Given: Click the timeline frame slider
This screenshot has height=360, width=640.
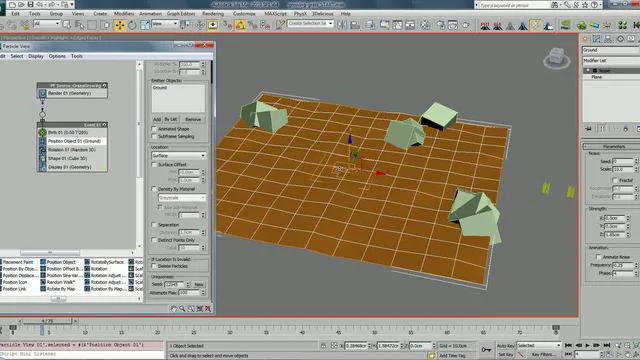Looking at the screenshot, I should pyautogui.click(x=47, y=321).
